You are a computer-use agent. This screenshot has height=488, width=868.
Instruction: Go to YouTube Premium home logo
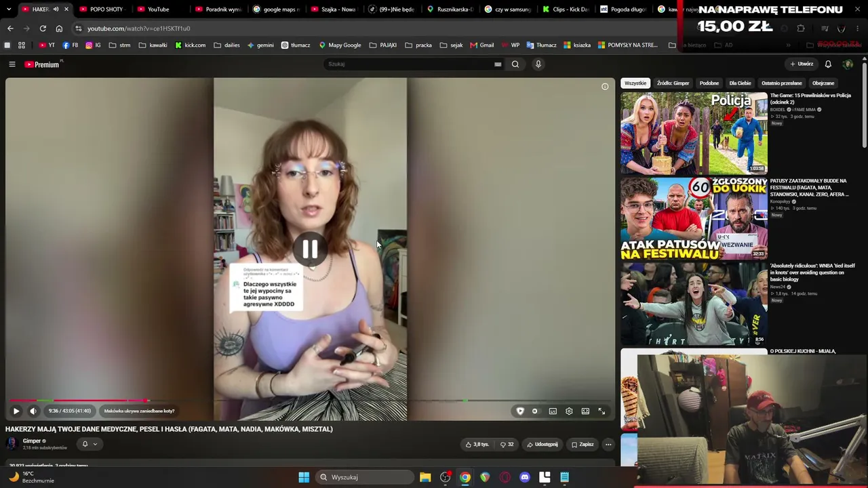click(43, 64)
